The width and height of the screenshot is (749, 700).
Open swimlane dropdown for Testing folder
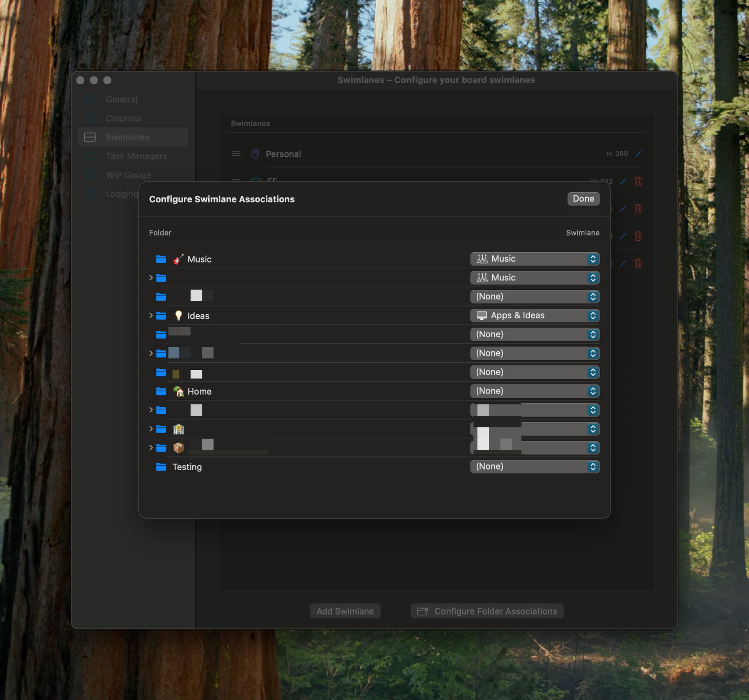coord(534,466)
